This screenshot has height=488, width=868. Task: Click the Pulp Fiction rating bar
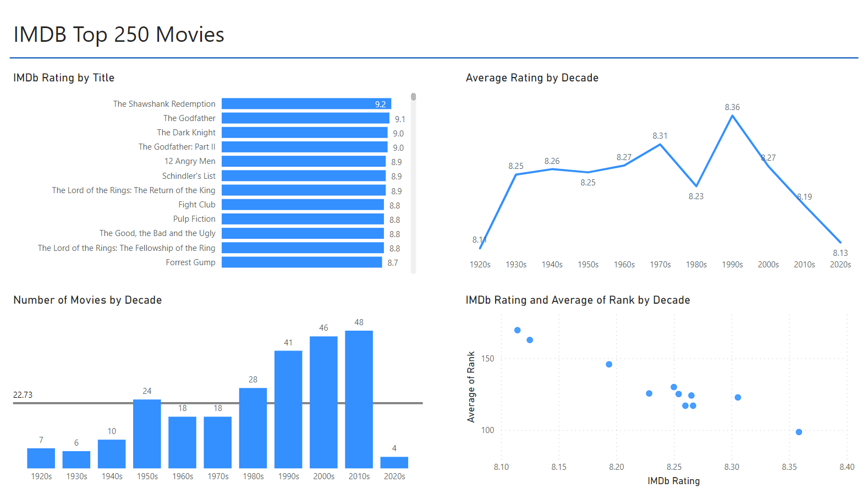(303, 219)
